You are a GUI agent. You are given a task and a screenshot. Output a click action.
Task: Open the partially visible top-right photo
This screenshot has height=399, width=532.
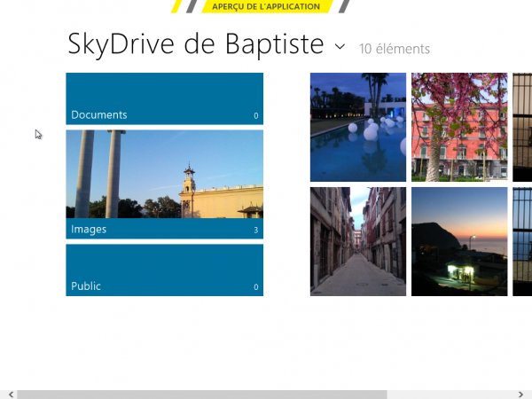click(522, 127)
